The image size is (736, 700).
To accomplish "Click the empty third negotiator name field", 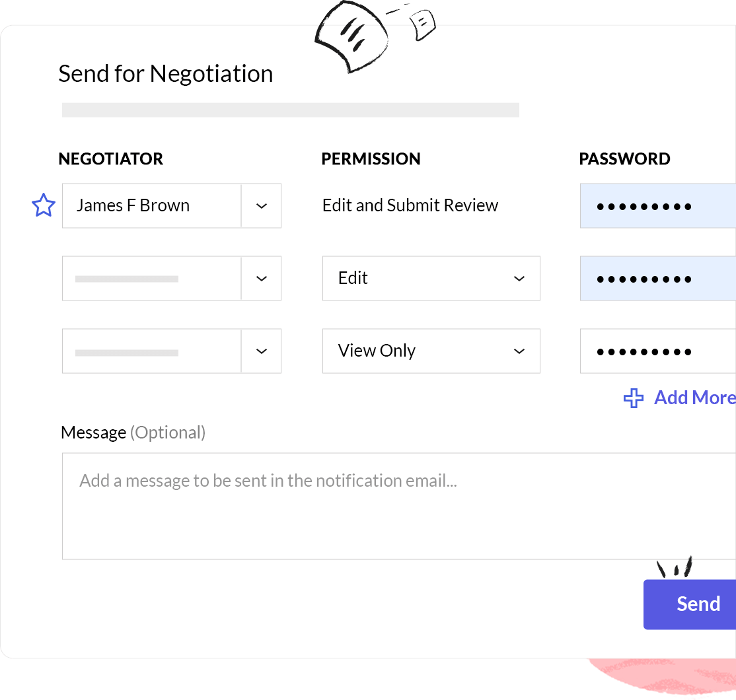I will pyautogui.click(x=151, y=351).
